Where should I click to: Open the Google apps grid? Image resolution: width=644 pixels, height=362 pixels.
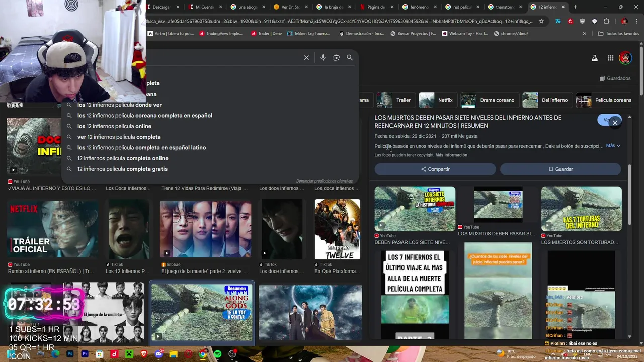click(x=610, y=58)
